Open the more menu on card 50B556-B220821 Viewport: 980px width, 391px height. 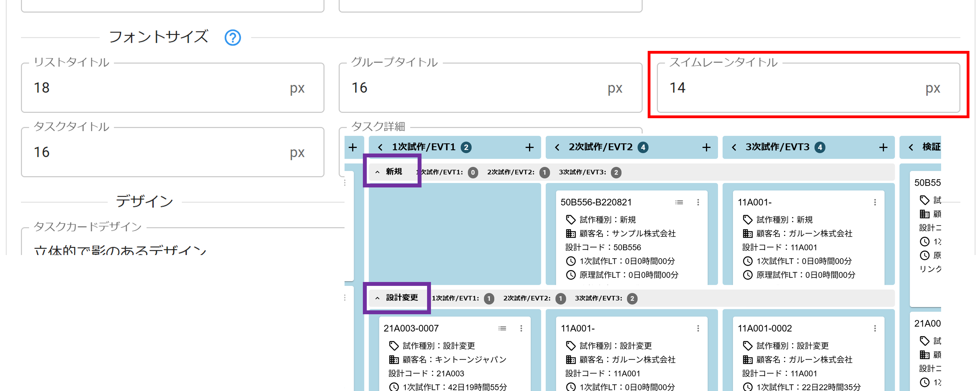point(698,202)
